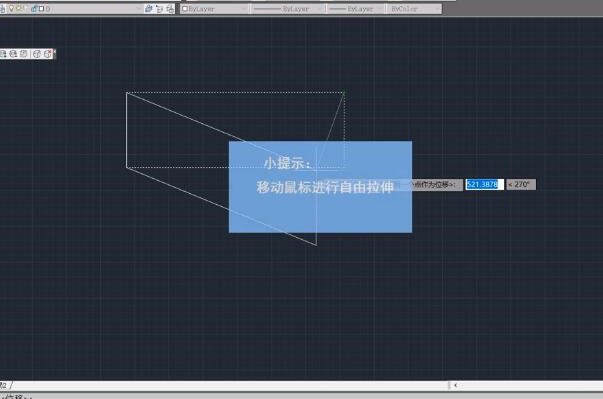Click the sphere icon with red mark
Viewport: 603px width, 399px height.
tap(48, 54)
